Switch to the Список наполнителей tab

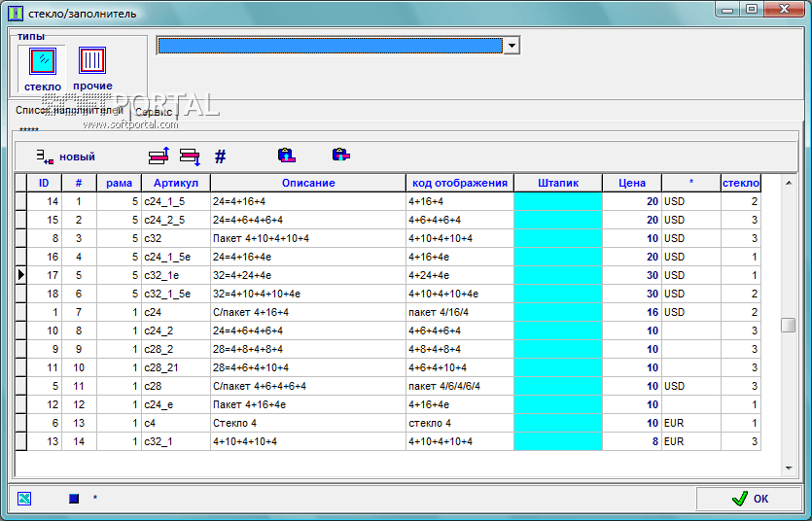pos(69,110)
